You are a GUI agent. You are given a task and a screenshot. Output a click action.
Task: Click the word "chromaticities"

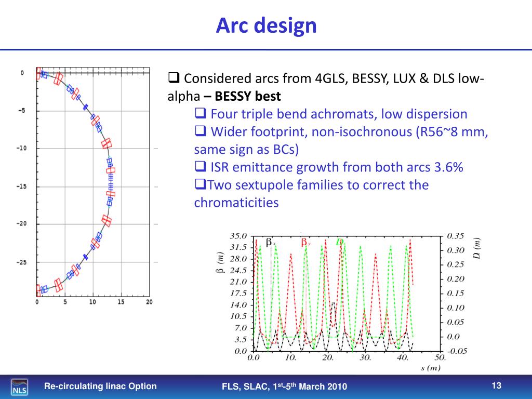pos(236,203)
